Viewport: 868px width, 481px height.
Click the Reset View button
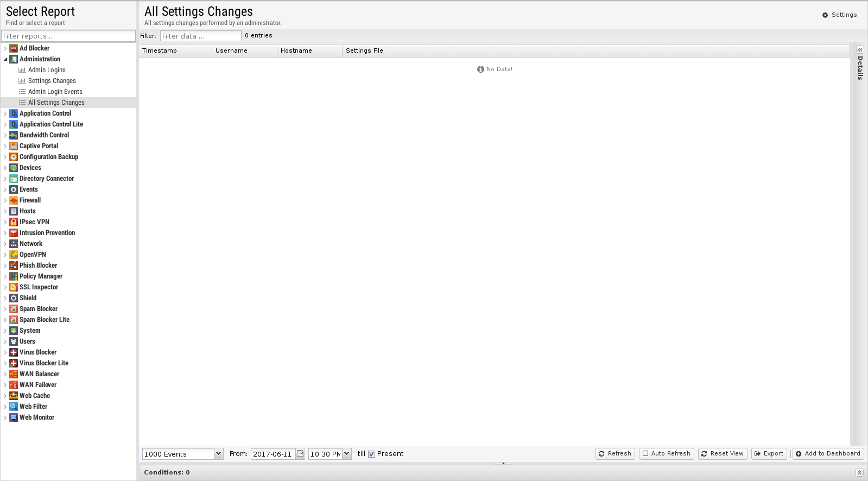(723, 454)
